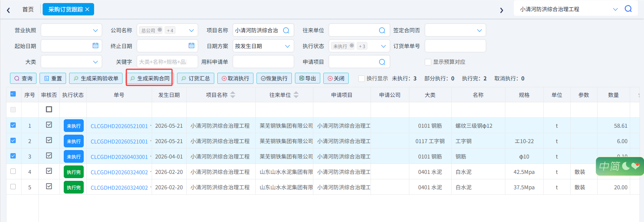
Task: Click the 订货单单号 input field
Action: (x=455, y=46)
